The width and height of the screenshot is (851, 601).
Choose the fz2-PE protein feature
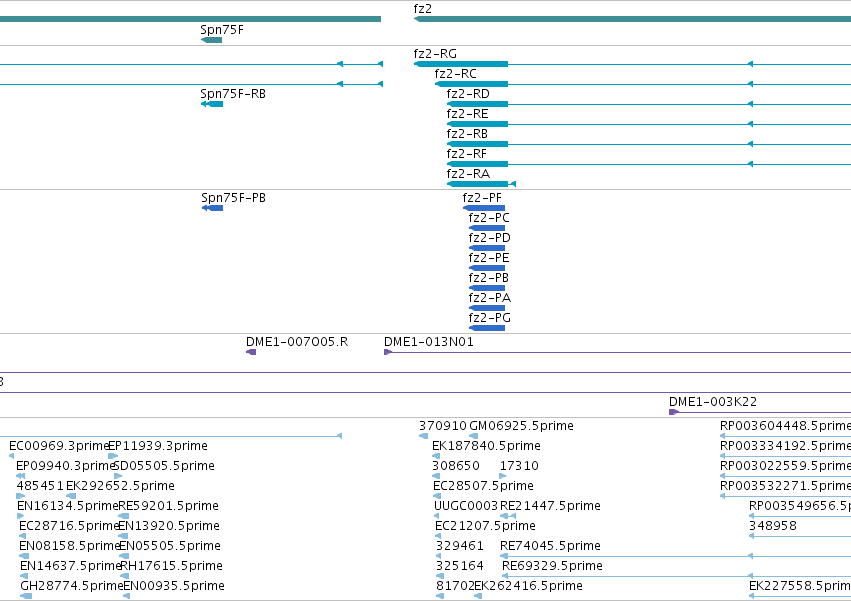click(x=487, y=268)
